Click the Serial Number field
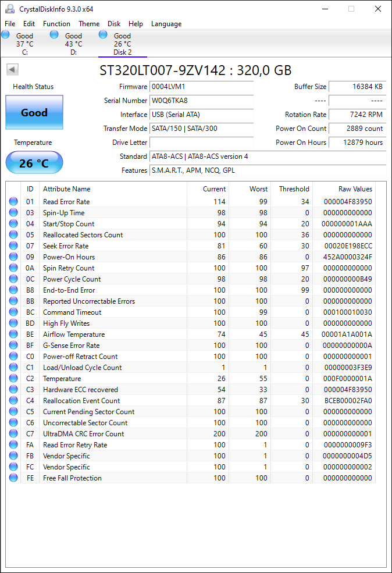The image size is (392, 573). [x=202, y=101]
